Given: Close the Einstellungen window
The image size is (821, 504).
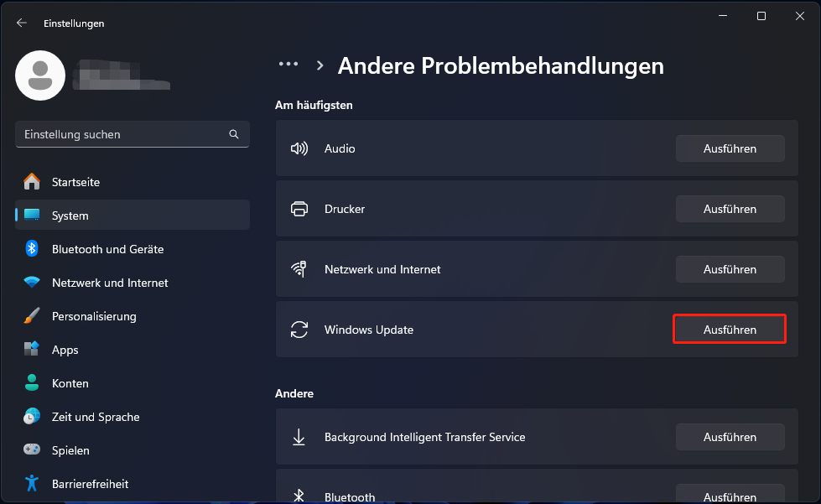Looking at the screenshot, I should point(799,16).
